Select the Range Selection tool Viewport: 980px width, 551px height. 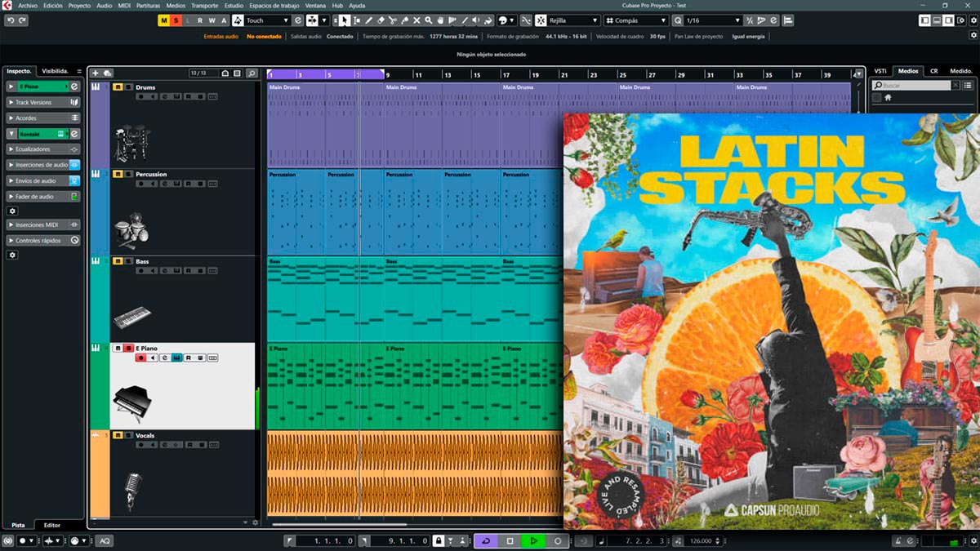(x=357, y=20)
